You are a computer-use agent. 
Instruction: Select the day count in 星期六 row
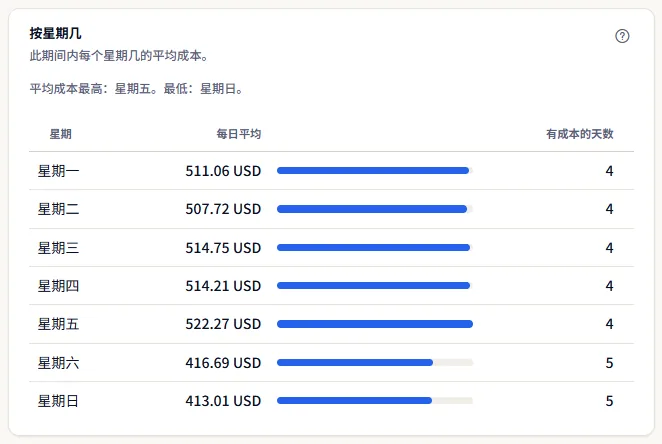coord(609,363)
